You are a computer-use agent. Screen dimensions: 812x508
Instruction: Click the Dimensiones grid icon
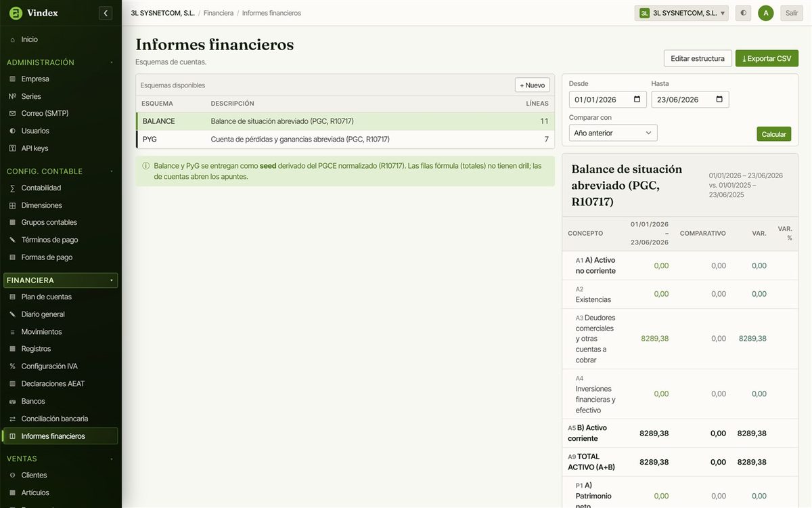12,205
